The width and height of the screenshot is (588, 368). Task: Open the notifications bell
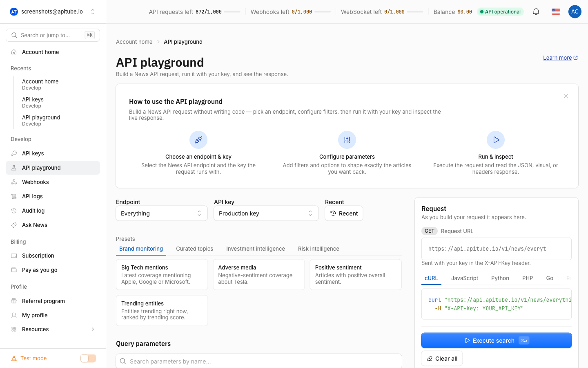point(536,11)
